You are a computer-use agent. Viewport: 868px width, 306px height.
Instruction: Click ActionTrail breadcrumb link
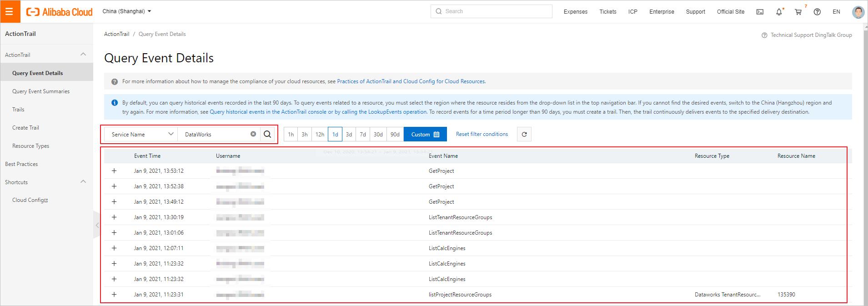click(117, 34)
